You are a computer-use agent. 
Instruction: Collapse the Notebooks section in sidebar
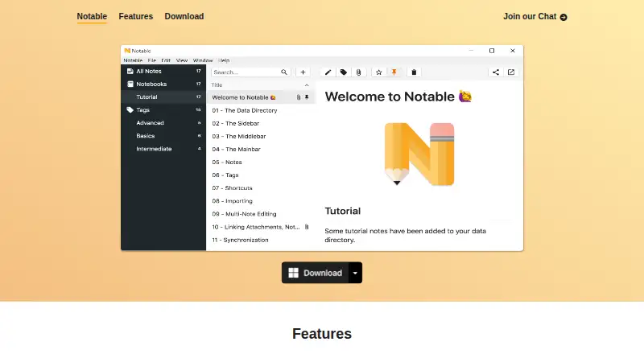[163, 84]
